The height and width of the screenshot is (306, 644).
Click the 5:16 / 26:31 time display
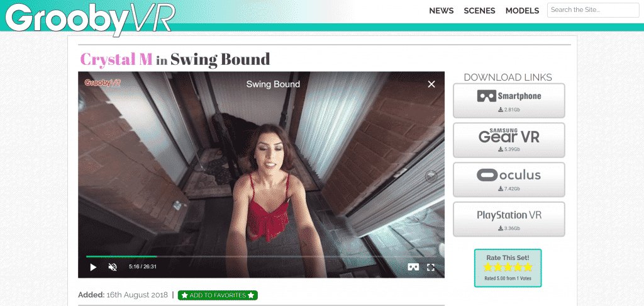143,267
